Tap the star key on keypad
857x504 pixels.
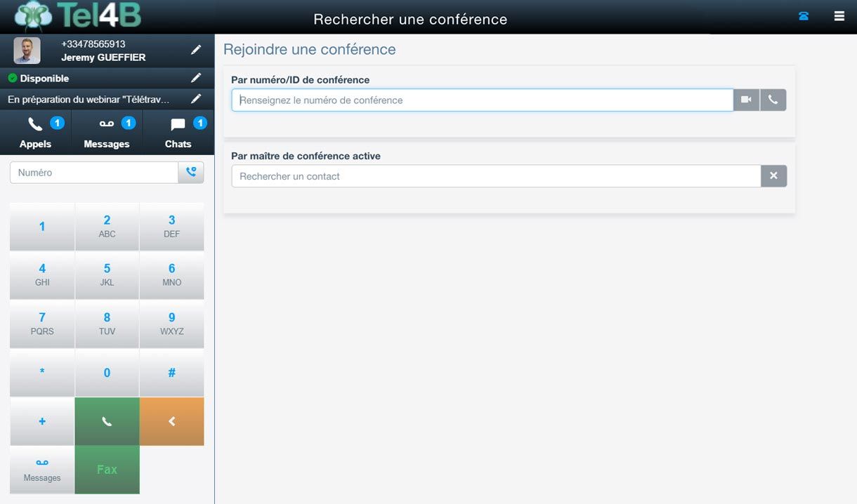coord(42,373)
